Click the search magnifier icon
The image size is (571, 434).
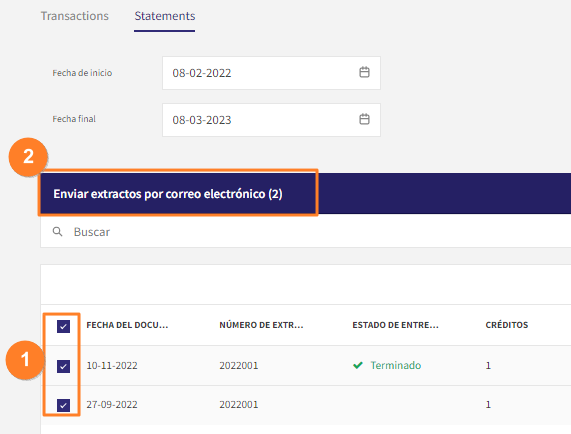[x=58, y=232]
